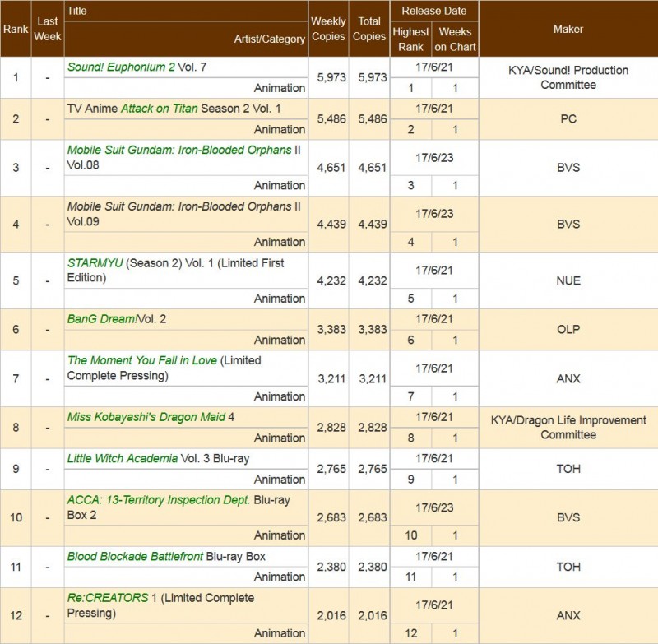
Task: Open Mobile Suit Gundam Iron-Blooded Orphans Vol.09 link
Action: point(179,206)
